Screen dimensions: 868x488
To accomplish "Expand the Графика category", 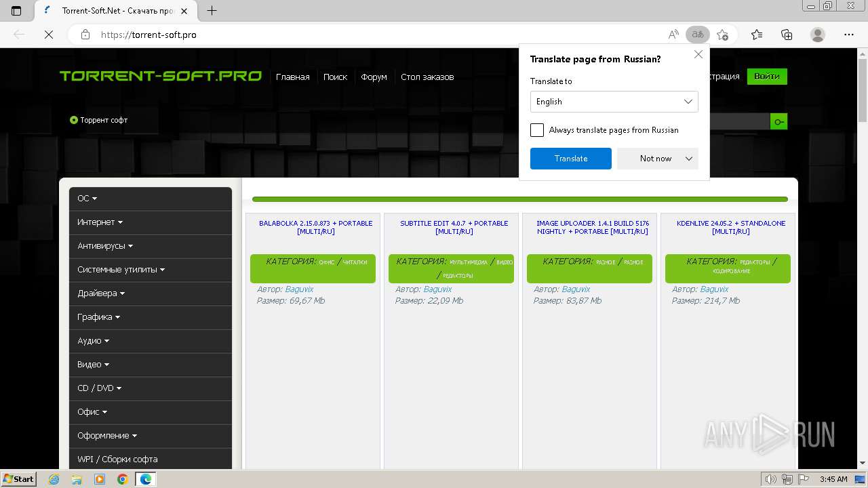I will pos(151,317).
